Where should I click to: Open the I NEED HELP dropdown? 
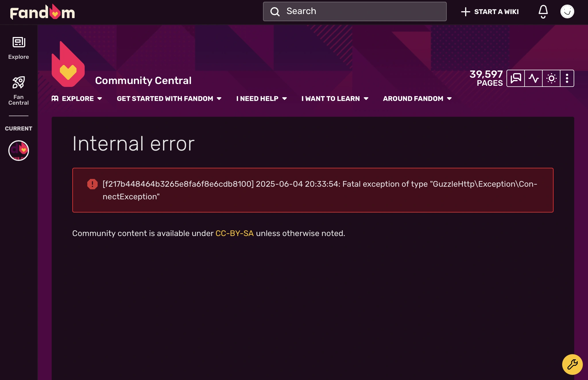(x=261, y=99)
